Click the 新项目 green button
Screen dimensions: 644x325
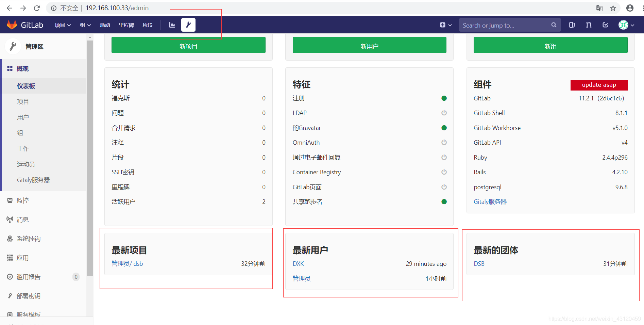tap(188, 45)
